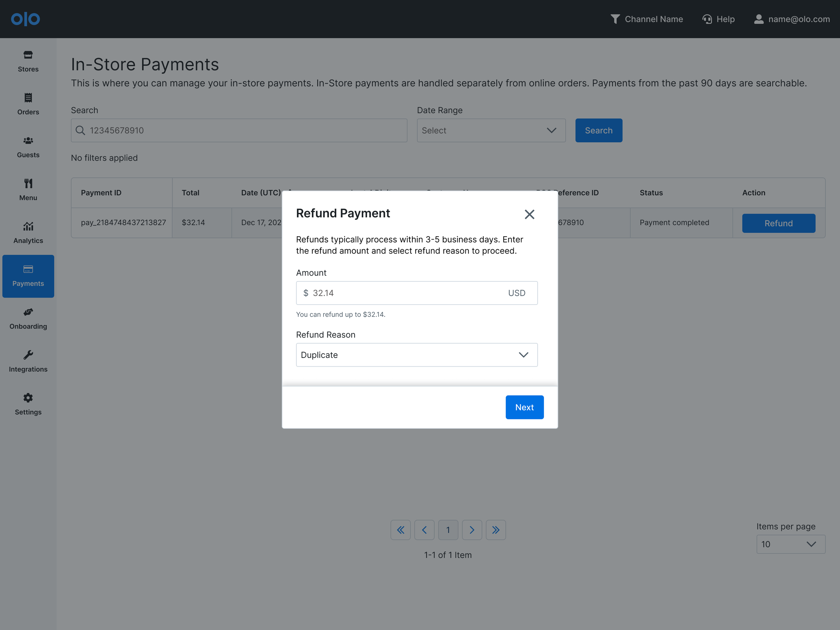The width and height of the screenshot is (840, 630).
Task: Open Analytics chart icon
Action: (x=28, y=227)
